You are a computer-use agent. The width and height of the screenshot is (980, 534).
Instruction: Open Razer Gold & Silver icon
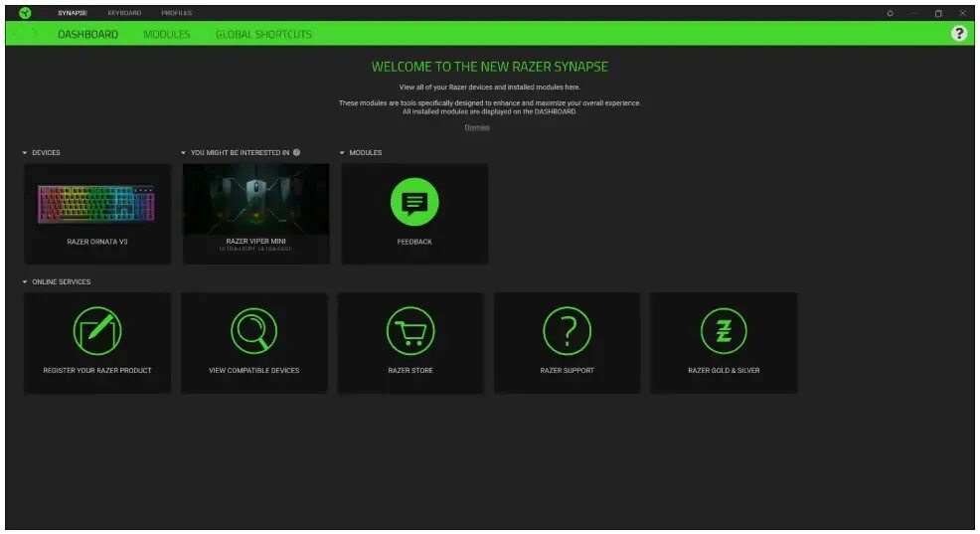724,331
